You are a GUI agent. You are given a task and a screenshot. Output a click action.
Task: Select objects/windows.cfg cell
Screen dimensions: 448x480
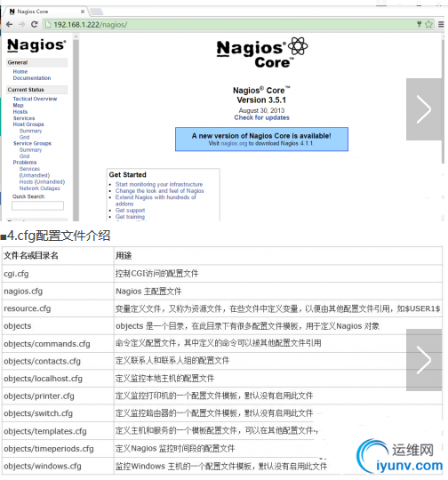(x=58, y=467)
